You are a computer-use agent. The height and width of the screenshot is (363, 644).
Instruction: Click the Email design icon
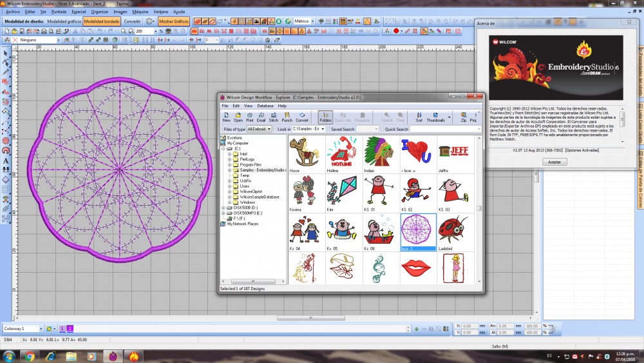261,116
